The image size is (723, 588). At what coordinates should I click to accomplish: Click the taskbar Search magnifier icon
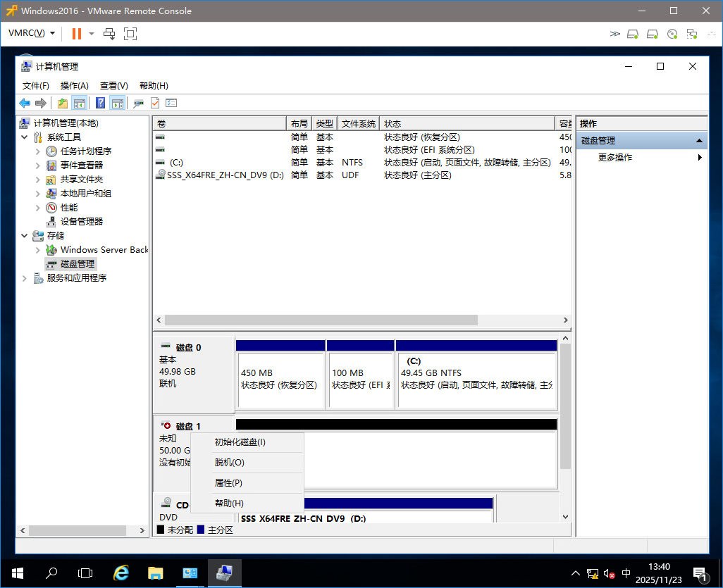click(x=51, y=573)
